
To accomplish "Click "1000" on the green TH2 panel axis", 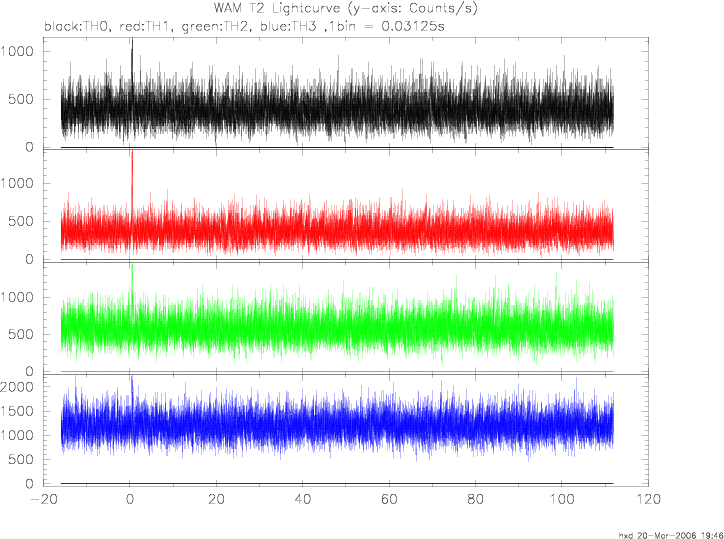I will point(18,297).
